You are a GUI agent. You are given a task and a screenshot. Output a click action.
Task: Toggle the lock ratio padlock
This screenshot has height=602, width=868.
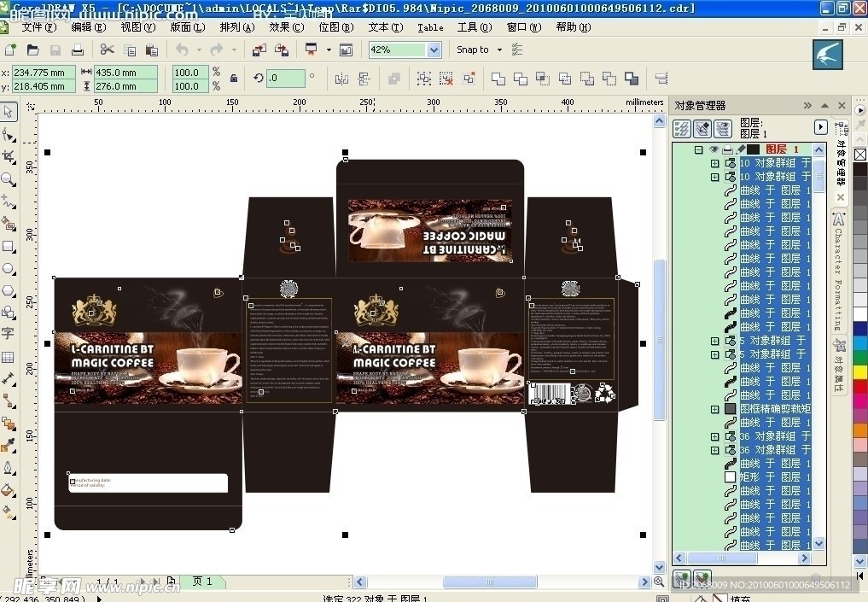click(x=234, y=79)
